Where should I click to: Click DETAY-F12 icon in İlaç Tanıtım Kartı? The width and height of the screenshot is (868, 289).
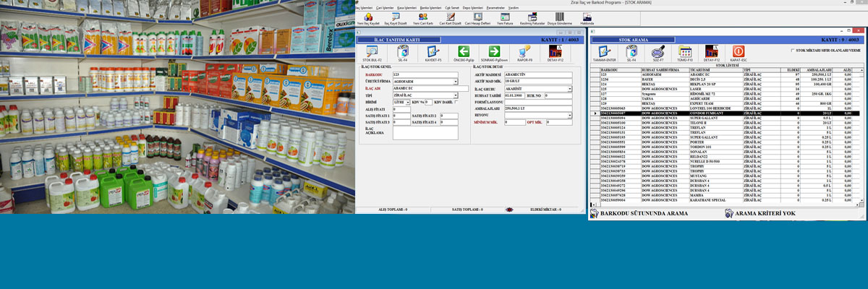(x=556, y=51)
